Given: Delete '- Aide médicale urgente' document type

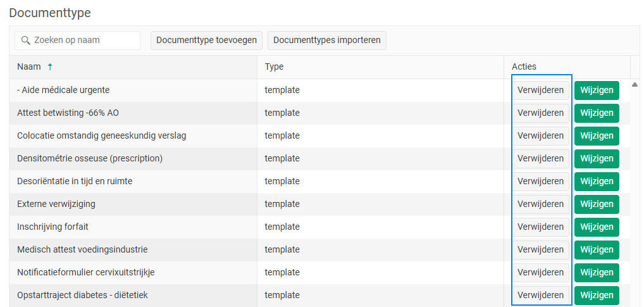Looking at the screenshot, I should (540, 91).
